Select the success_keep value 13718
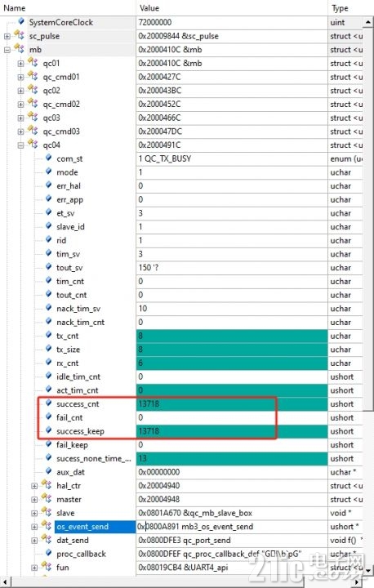374x588 pixels. pos(232,431)
